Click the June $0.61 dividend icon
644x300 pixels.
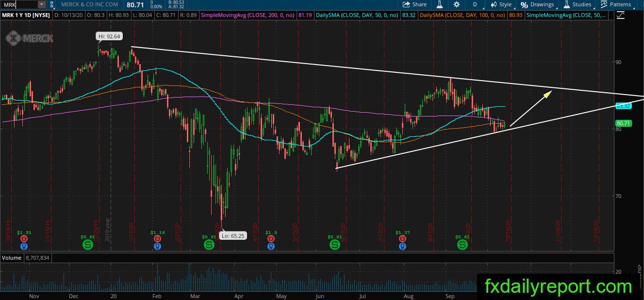(335, 244)
